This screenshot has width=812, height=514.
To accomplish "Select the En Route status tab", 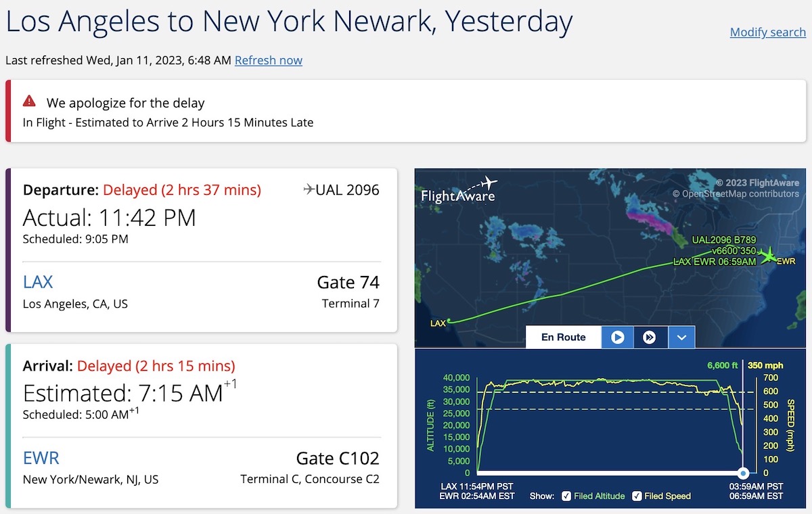I will [564, 337].
